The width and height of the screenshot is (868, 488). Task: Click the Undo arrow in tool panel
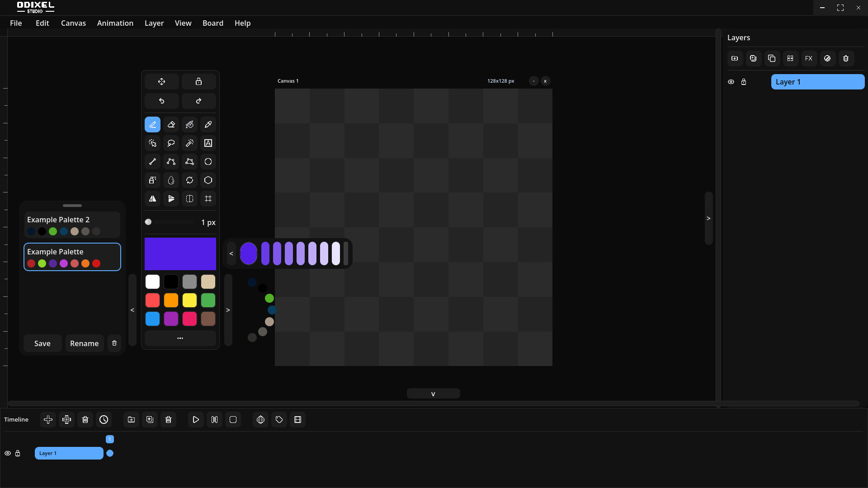[x=162, y=101]
